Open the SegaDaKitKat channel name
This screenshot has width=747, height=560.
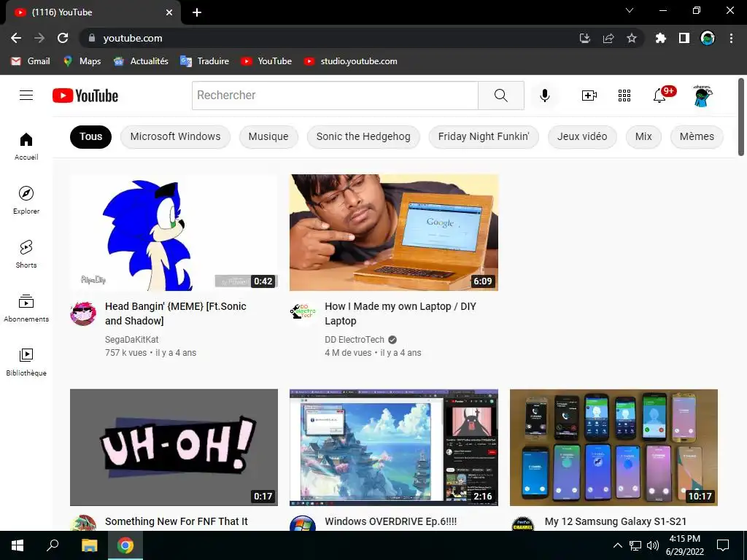click(x=131, y=340)
